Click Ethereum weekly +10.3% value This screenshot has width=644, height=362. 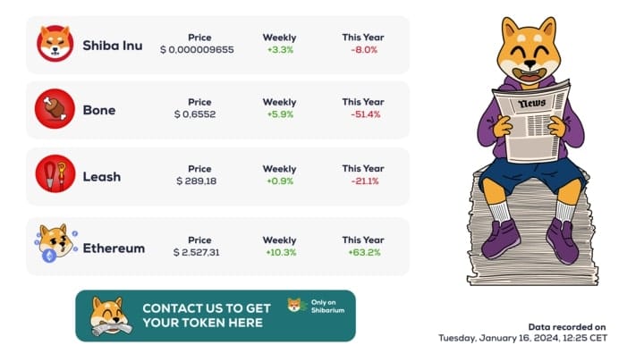[x=280, y=253]
